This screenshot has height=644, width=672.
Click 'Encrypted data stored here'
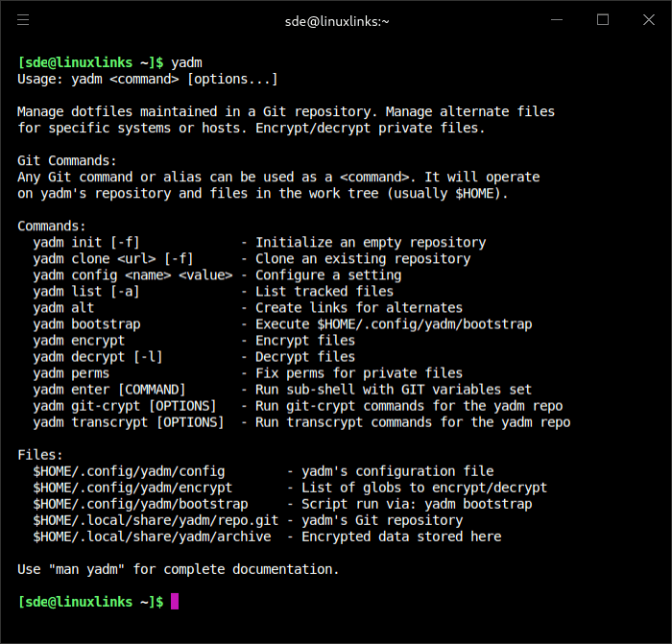[401, 537]
